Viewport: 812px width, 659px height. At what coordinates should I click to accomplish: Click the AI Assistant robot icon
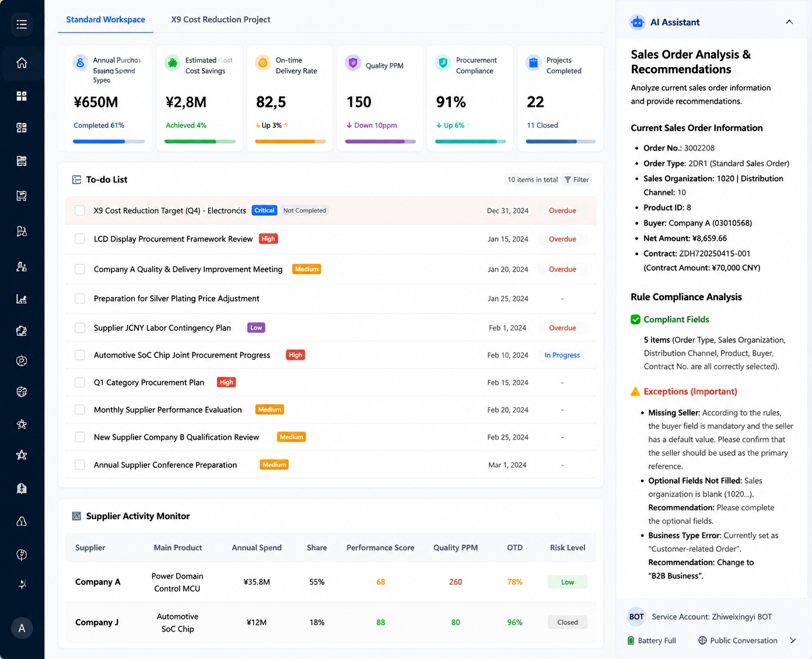[638, 22]
